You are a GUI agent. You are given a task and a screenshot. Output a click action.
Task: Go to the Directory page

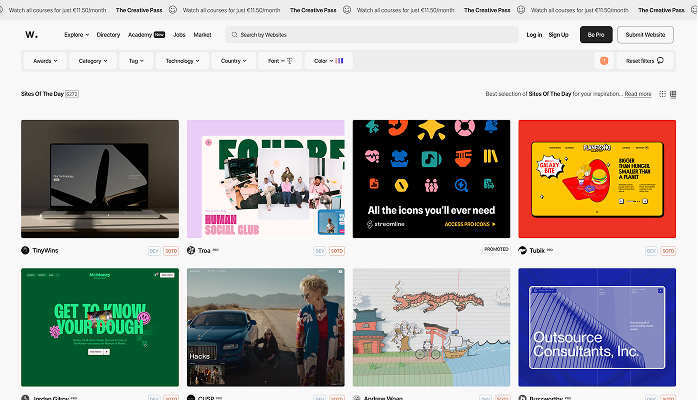[108, 35]
